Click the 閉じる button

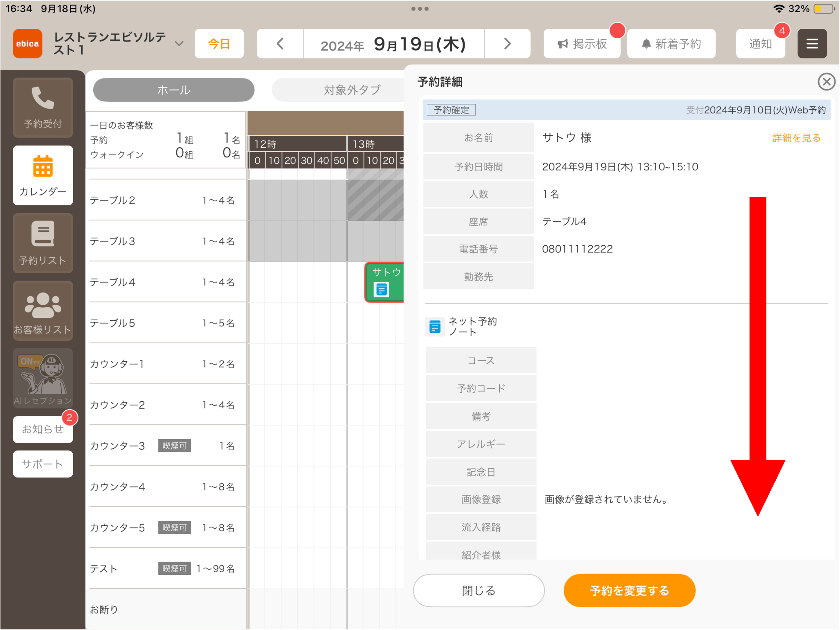tap(478, 591)
